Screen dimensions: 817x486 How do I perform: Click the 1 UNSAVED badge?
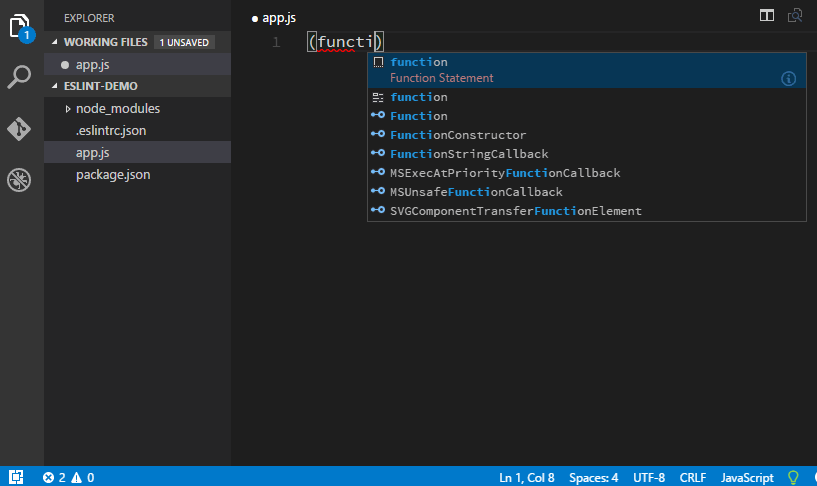[184, 42]
